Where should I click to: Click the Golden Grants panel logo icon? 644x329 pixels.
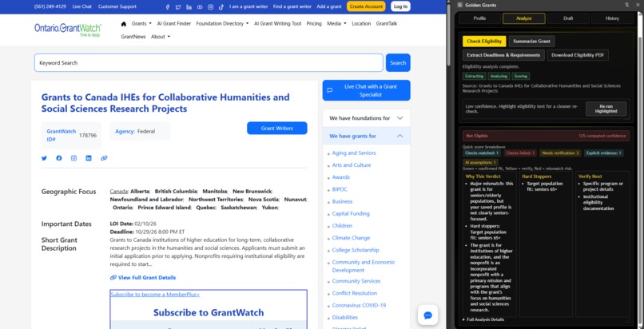coord(459,5)
